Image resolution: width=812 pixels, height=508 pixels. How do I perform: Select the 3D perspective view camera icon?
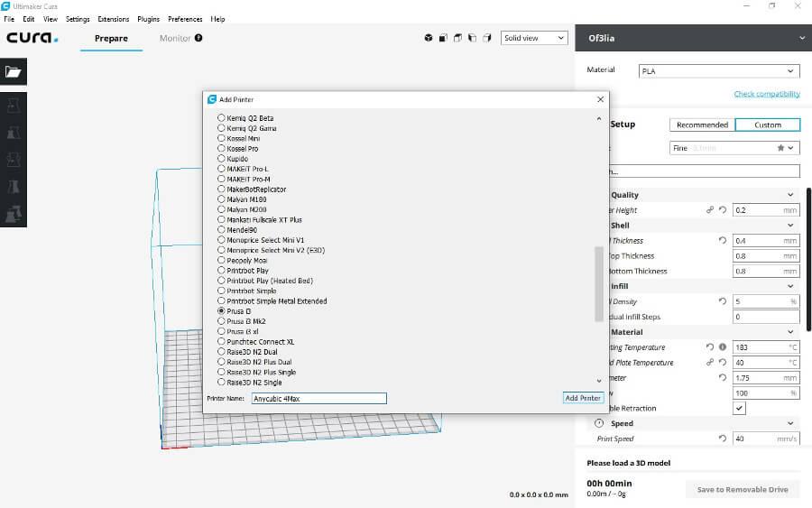coord(428,38)
